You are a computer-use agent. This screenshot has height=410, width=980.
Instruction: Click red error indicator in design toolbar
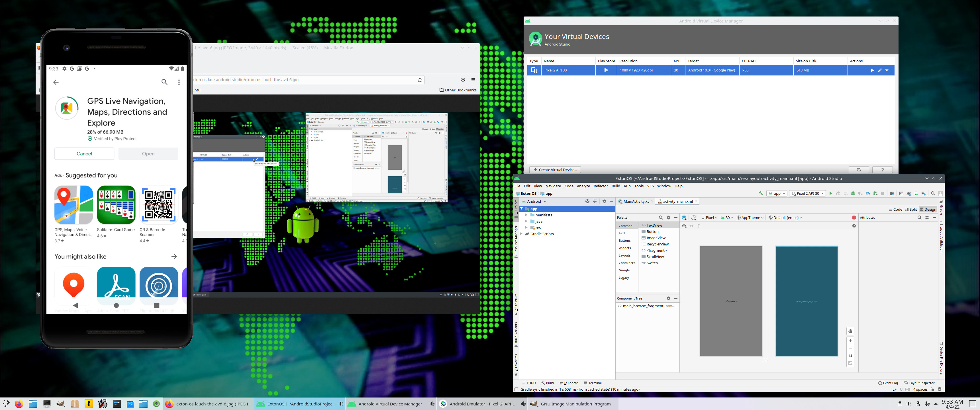click(x=854, y=218)
